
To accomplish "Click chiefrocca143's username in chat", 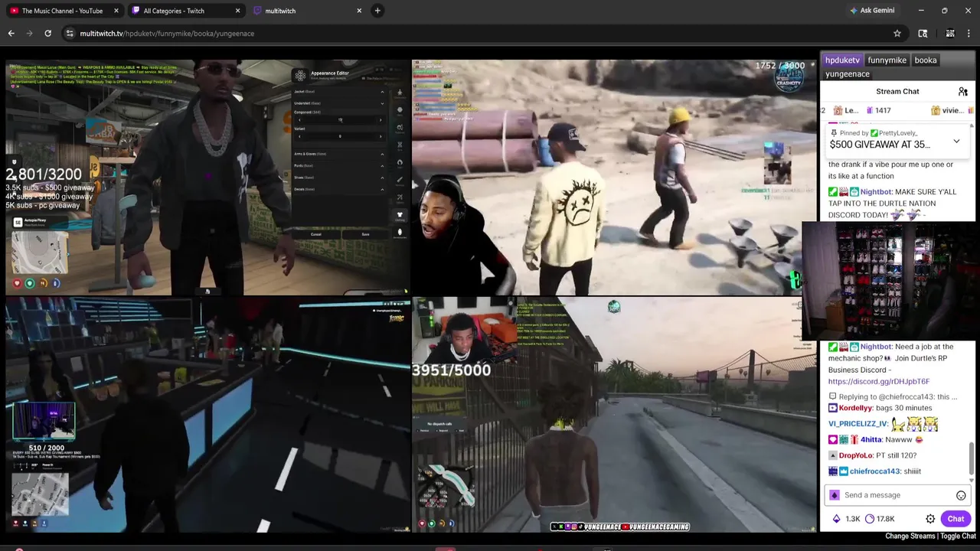I will point(874,471).
